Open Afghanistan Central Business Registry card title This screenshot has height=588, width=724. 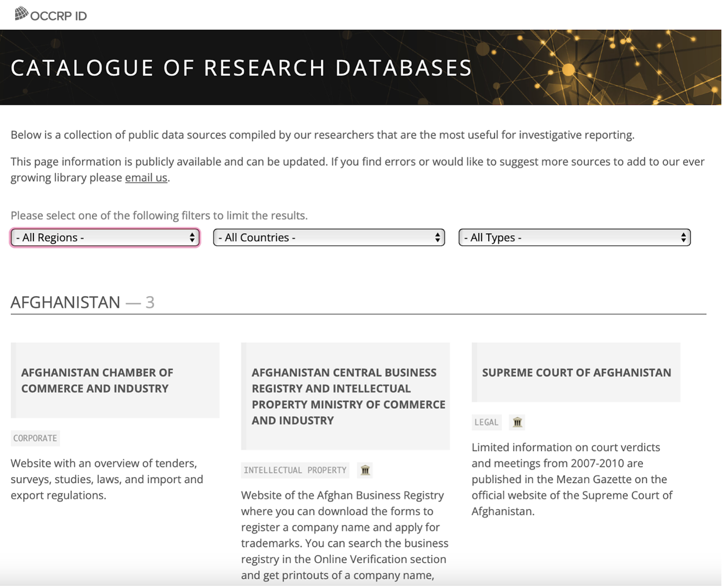[348, 397]
